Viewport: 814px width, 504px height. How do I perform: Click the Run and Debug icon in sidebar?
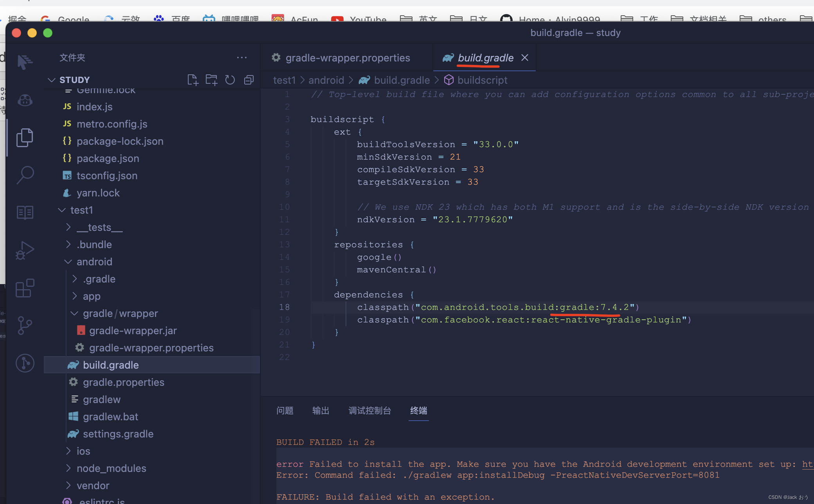[x=25, y=250]
